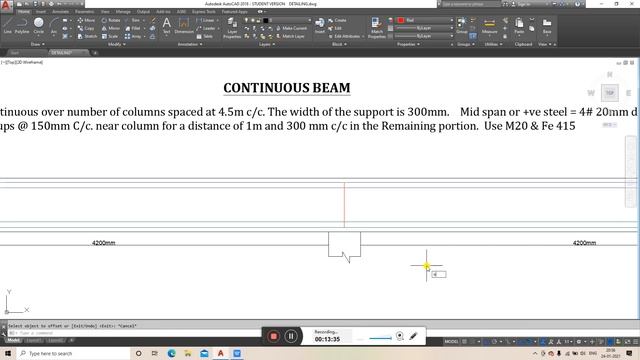Open the Red object color dropdown
640x360 pixels.
[x=425, y=20]
